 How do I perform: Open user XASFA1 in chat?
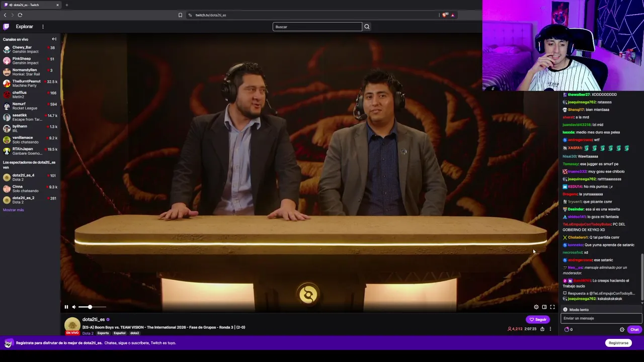point(575,148)
